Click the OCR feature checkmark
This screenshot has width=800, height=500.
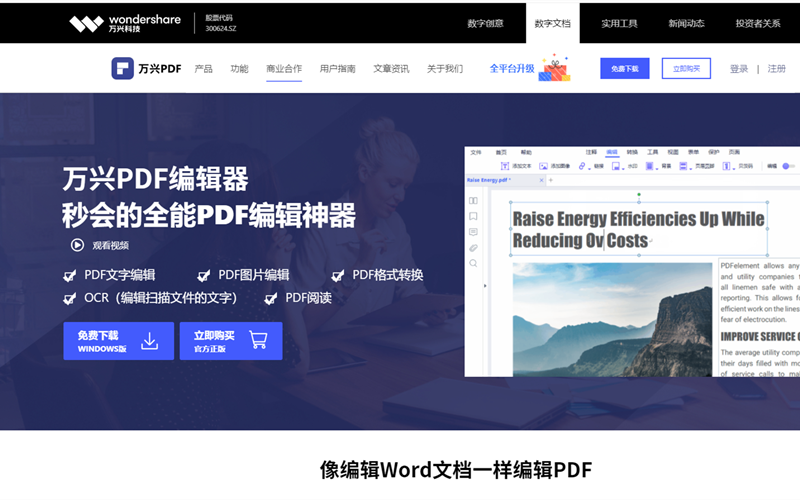click(70, 298)
